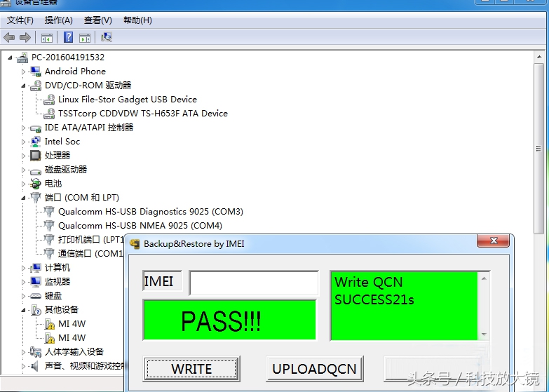Click the 键盘 keyboard icon
Screen dimensions: 549x392
click(x=36, y=296)
